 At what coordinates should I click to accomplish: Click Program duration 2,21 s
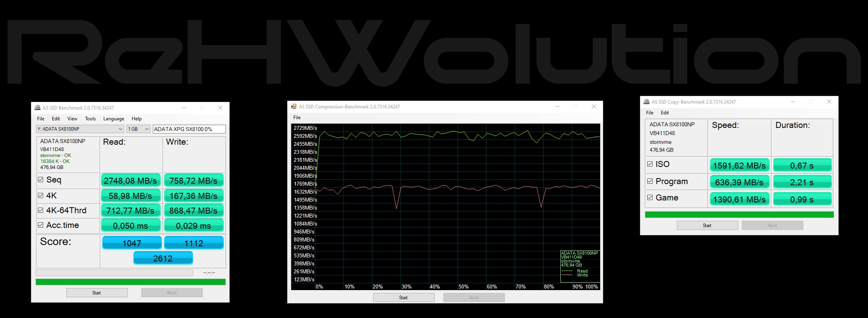pos(802,182)
